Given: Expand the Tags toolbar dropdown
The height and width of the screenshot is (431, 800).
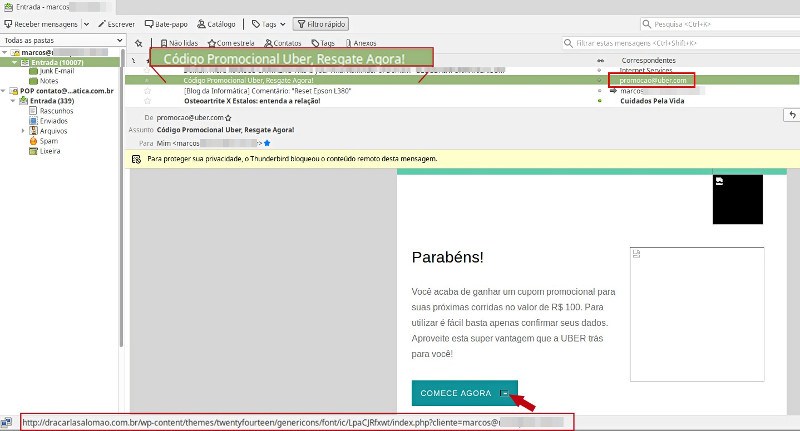Looking at the screenshot, I should tap(268, 23).
